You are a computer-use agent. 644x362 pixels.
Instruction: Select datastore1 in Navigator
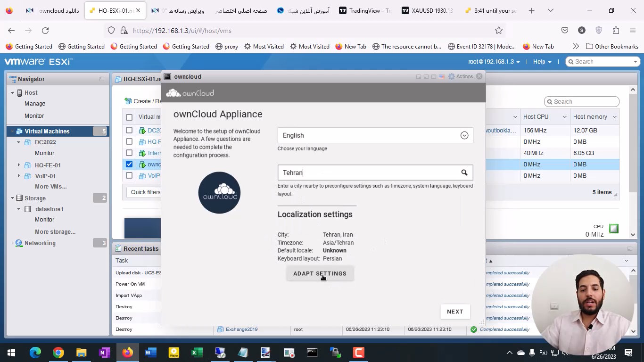[x=49, y=209]
